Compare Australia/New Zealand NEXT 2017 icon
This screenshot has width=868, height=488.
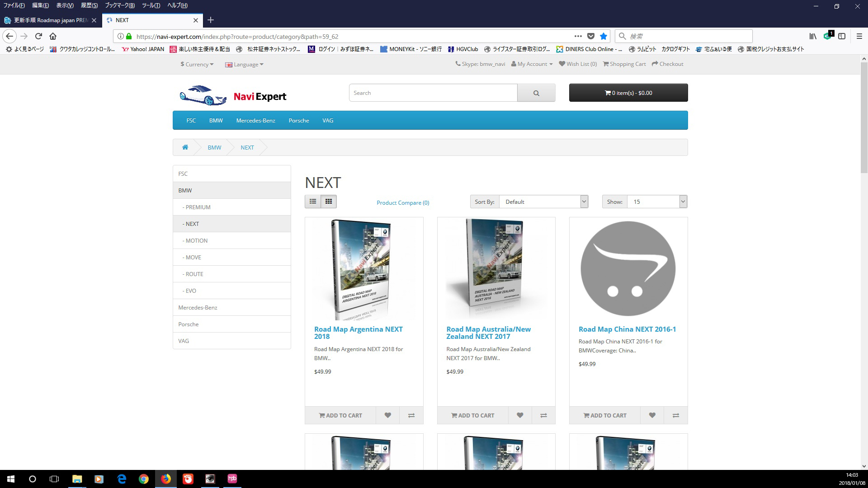pyautogui.click(x=543, y=415)
